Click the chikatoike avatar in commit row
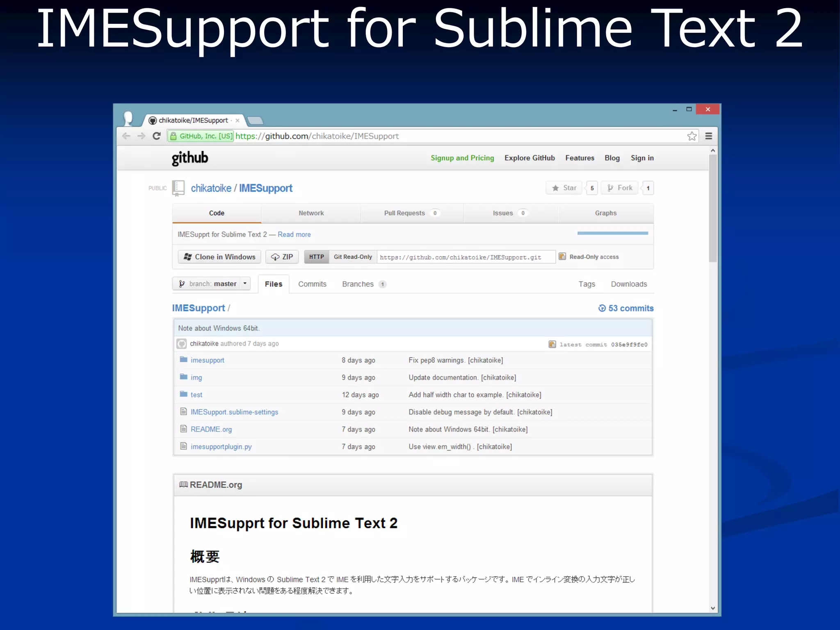 [x=182, y=344]
